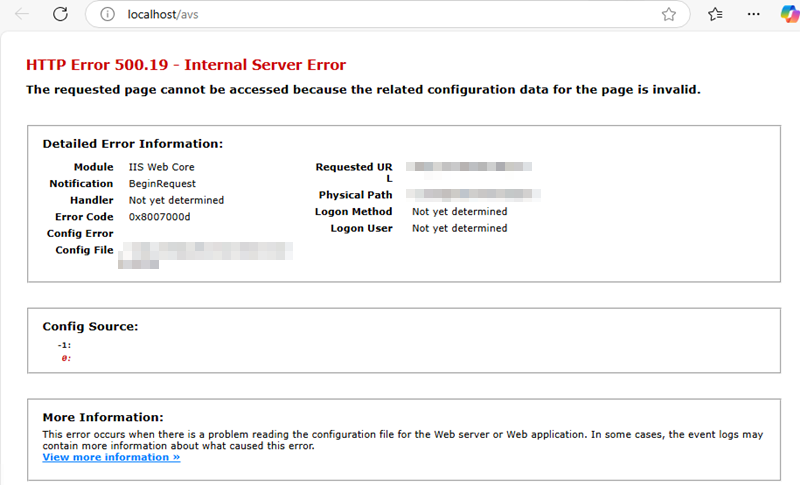This screenshot has height=485, width=800.
Task: Click the Config Source section heading
Action: tap(90, 326)
